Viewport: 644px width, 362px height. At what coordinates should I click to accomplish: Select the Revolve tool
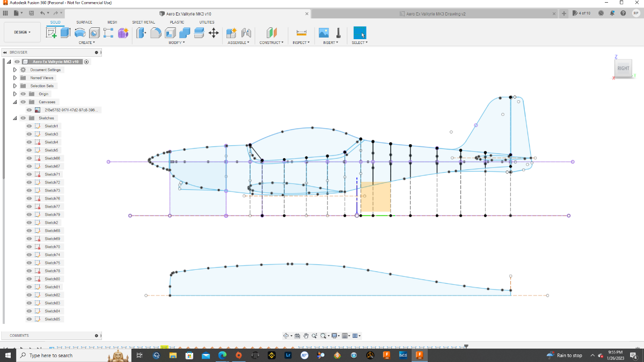(x=79, y=33)
